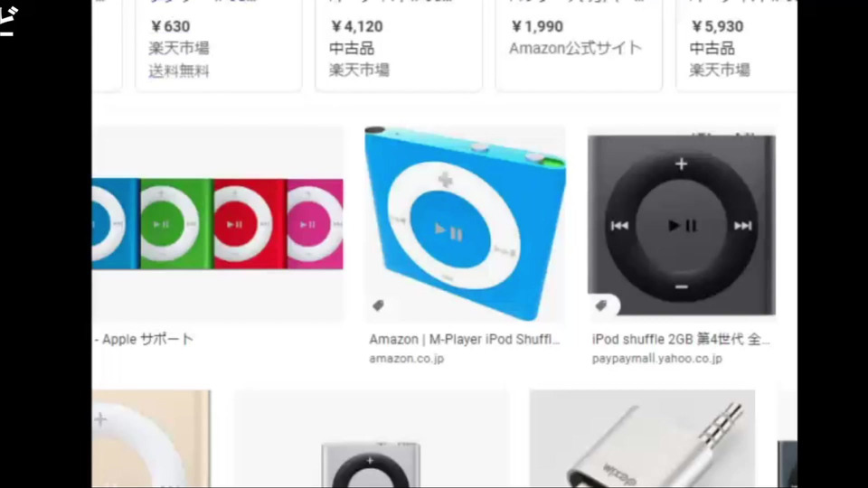Open the blue M-Player iPod Shuffle image
This screenshot has width=868, height=488.
click(x=465, y=223)
